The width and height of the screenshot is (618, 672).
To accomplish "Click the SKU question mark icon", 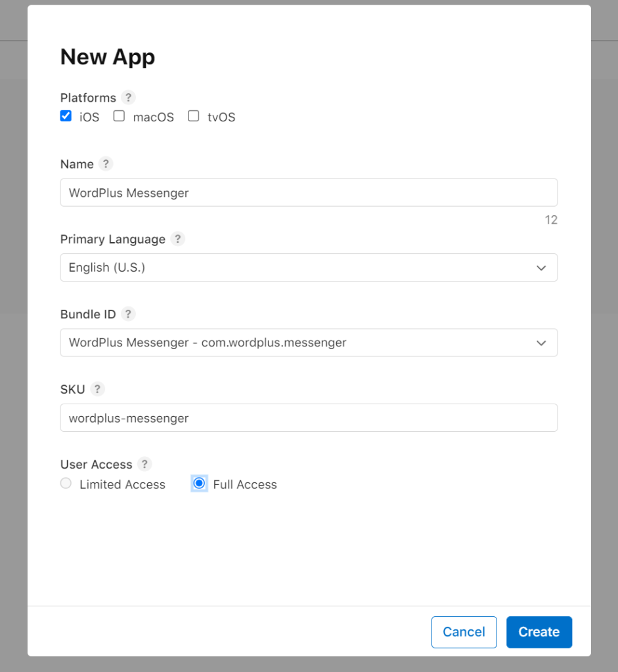I will tap(97, 389).
